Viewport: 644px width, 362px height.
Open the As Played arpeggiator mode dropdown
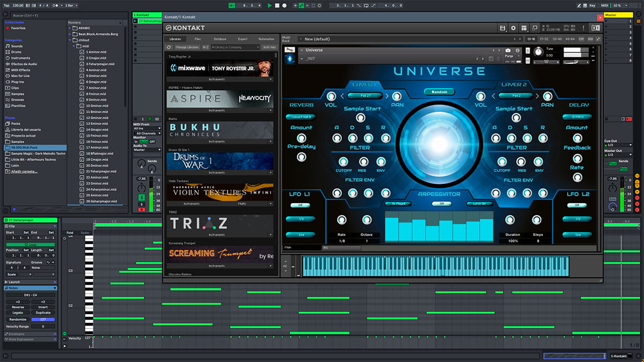(398, 203)
